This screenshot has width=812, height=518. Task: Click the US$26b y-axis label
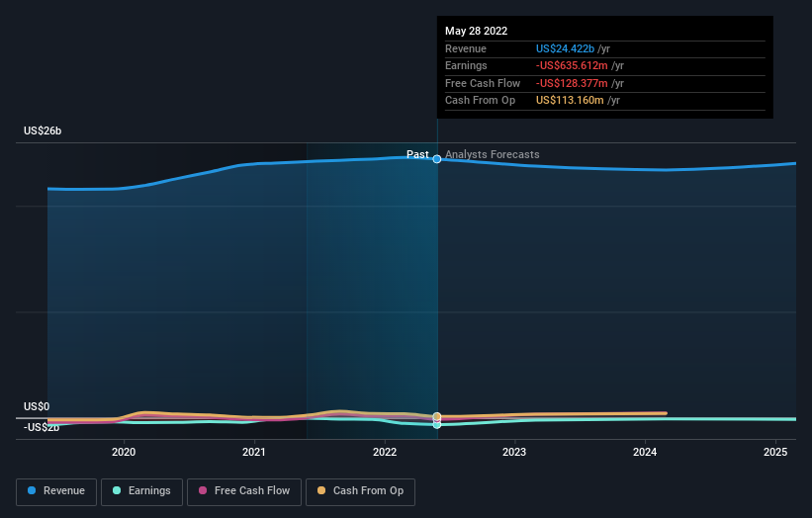(x=43, y=130)
